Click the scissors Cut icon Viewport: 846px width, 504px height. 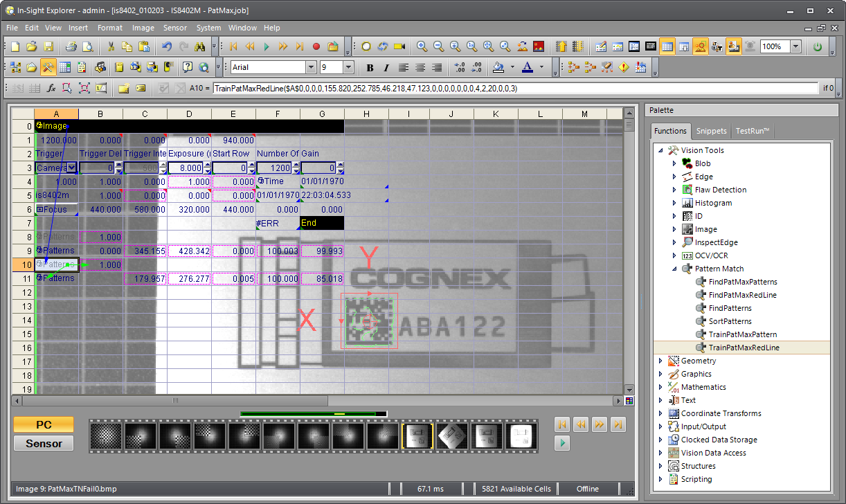coord(111,47)
